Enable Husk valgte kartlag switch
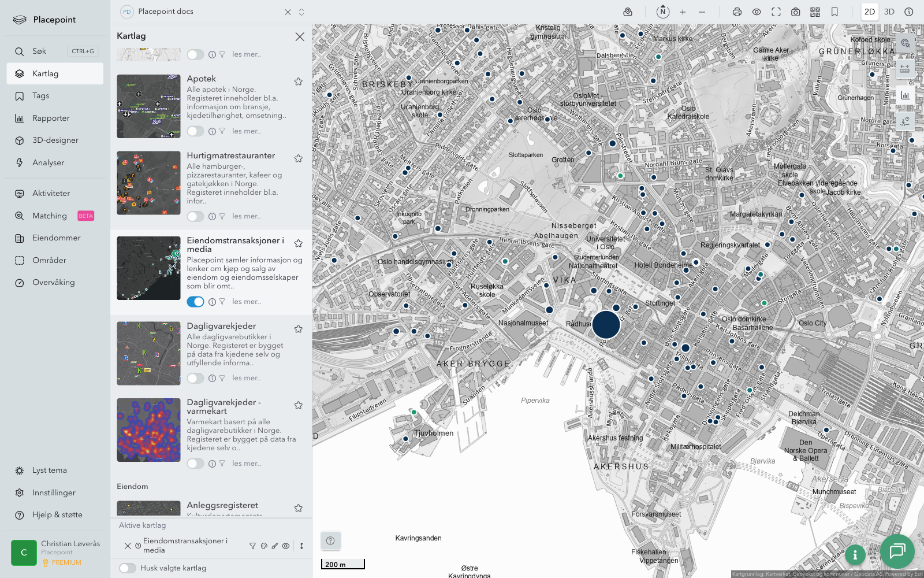 click(x=128, y=568)
